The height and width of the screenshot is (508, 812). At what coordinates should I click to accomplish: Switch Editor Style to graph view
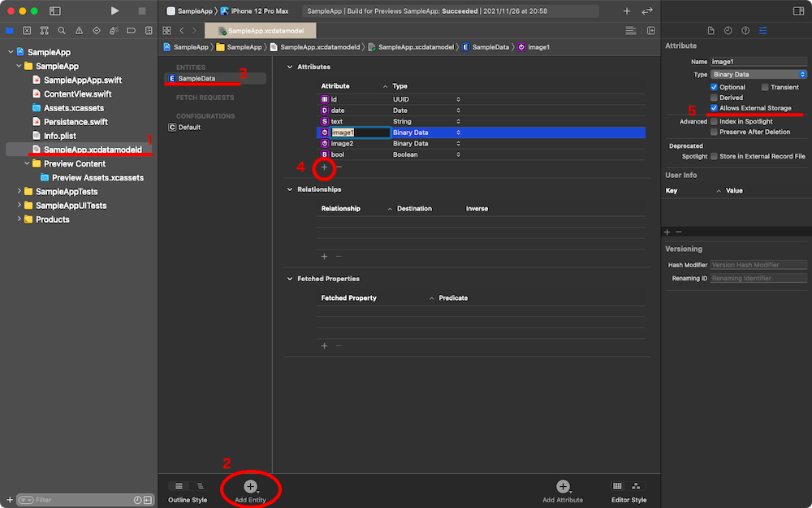636,486
